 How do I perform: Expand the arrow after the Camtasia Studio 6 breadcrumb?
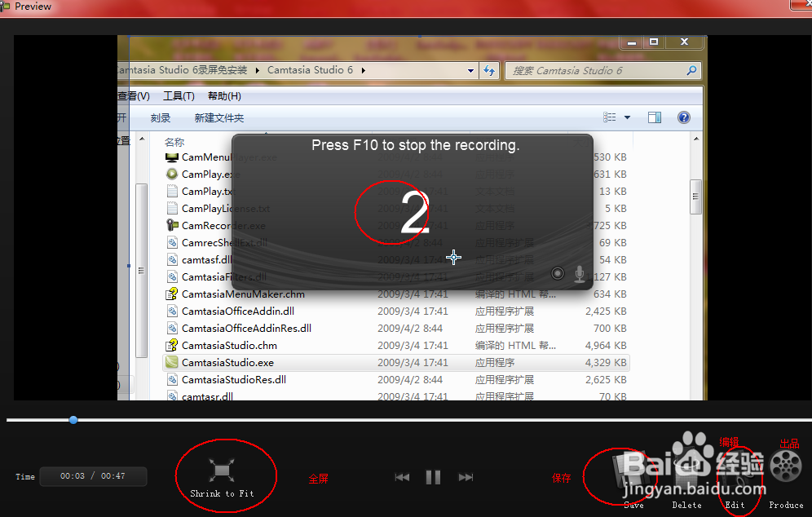pos(364,70)
